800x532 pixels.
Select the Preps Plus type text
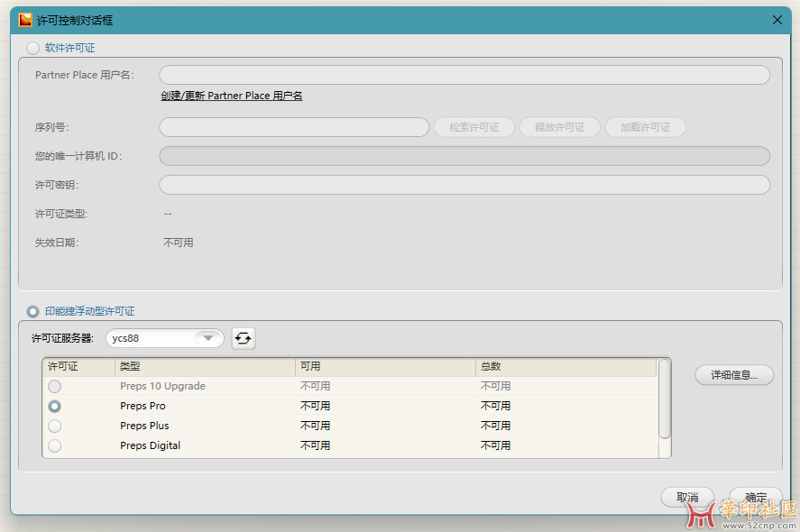144,426
